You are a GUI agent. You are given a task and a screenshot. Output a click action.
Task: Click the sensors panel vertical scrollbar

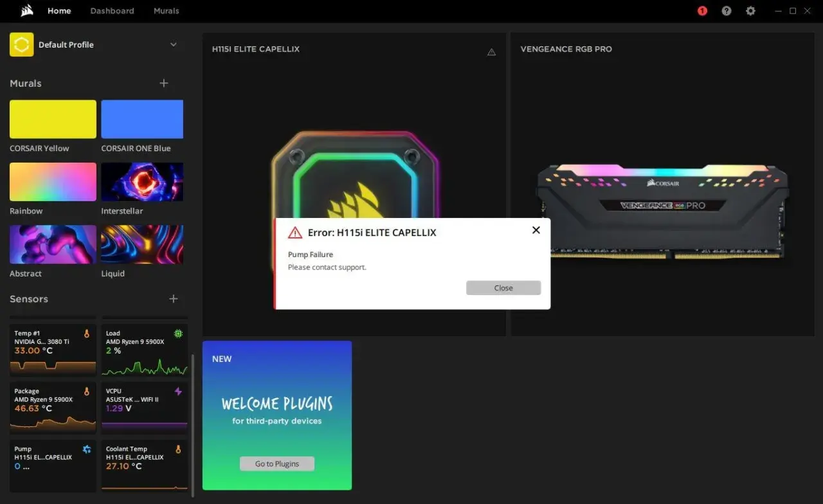(192, 424)
